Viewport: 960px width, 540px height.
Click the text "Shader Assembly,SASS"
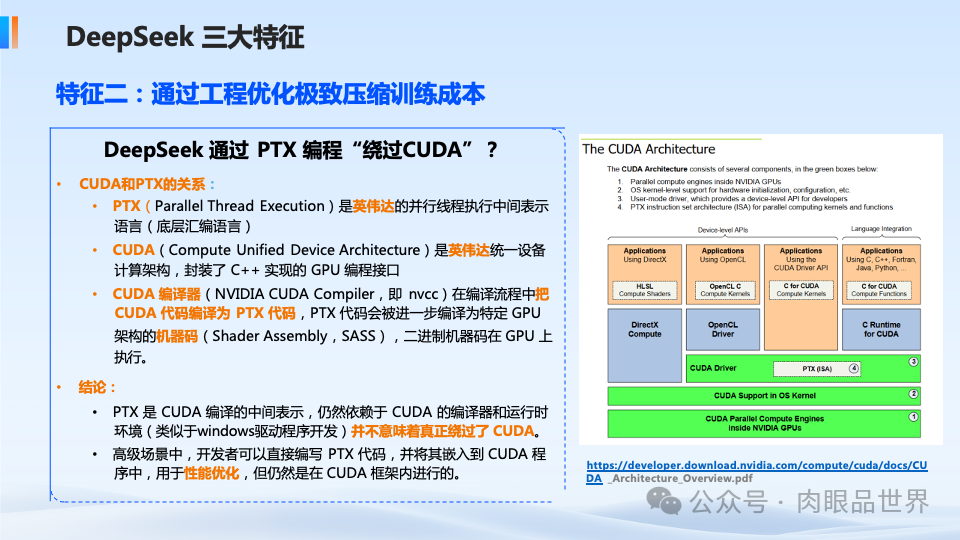point(293,336)
